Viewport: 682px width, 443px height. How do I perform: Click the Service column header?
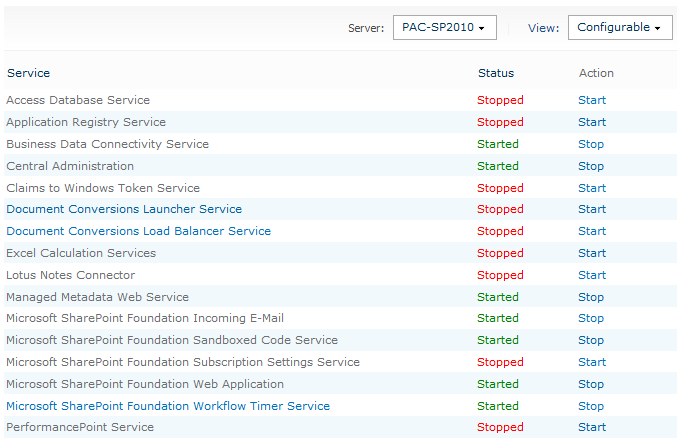click(28, 73)
